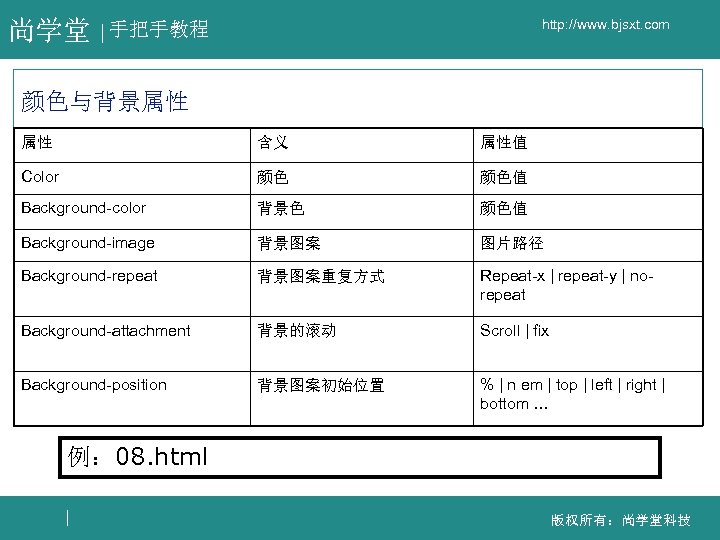Click the Repeat-x | repeat-y | no-repeat cell
Image resolution: width=720 pixels, height=540 pixels.
point(588,289)
